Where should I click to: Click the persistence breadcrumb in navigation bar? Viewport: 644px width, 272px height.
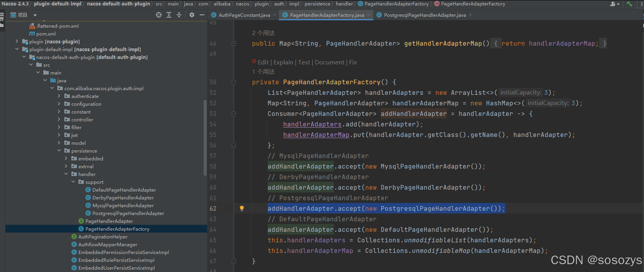click(x=317, y=4)
